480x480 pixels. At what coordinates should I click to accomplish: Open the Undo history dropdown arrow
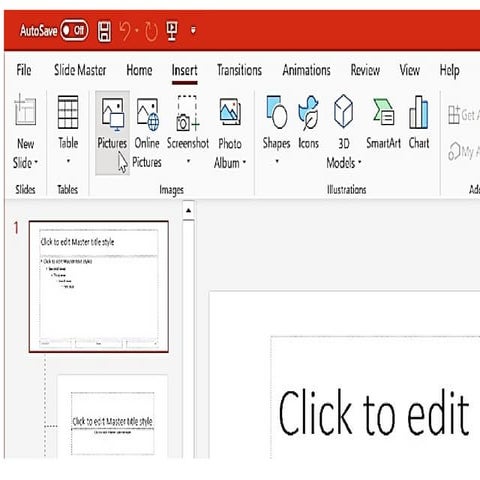click(137, 31)
